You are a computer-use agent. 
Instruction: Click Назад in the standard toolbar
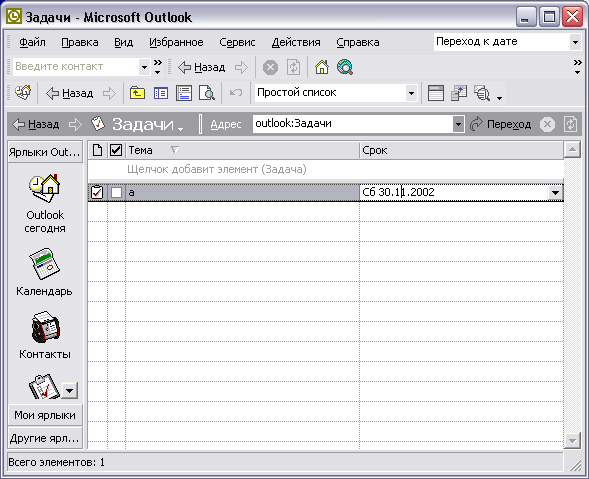click(69, 93)
